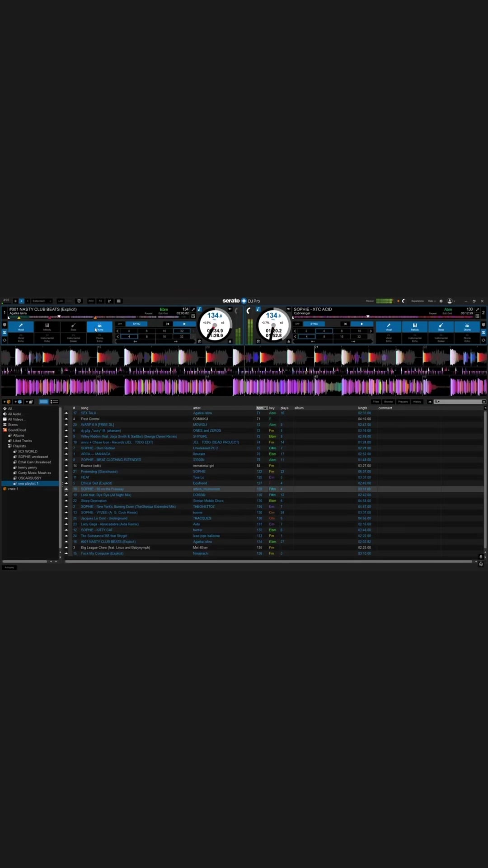Turn sync OFF on left deck
Screen dimensions: 488x868
(120, 324)
